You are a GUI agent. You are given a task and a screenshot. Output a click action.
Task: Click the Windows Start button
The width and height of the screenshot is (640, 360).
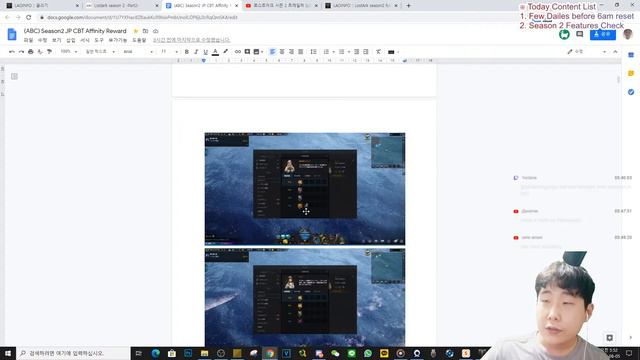pyautogui.click(x=8, y=353)
